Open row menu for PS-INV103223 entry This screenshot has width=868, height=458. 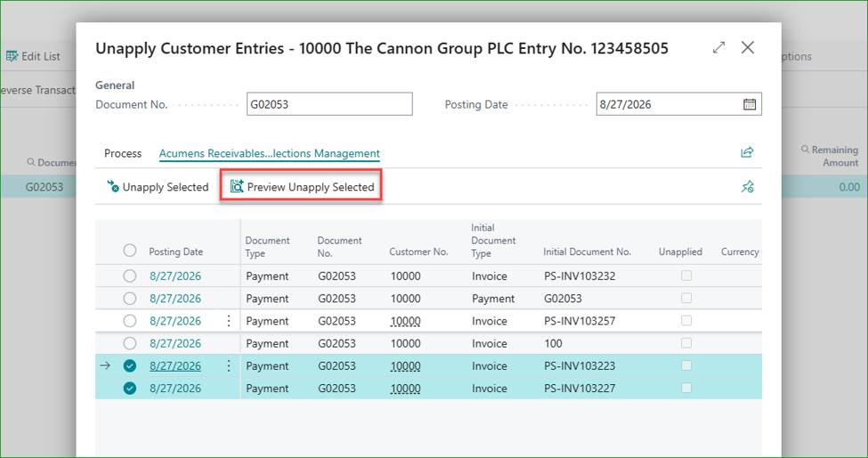pyautogui.click(x=229, y=365)
